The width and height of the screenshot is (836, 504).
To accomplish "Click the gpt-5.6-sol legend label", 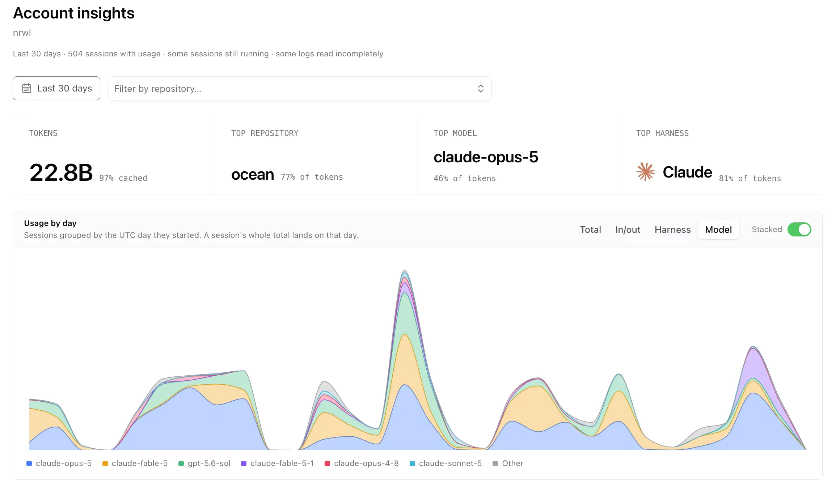I will coord(209,464).
